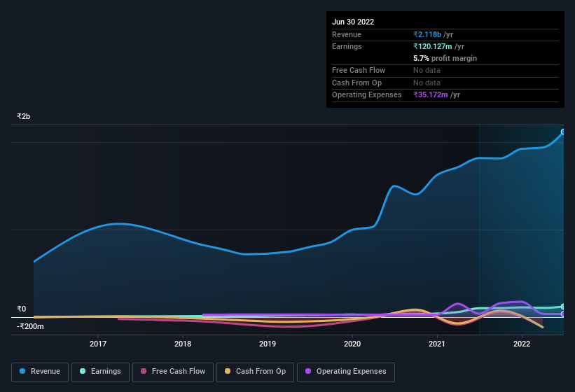Click the ₹0 y-axis label
Image resolution: width=575 pixels, height=392 pixels.
coord(21,309)
